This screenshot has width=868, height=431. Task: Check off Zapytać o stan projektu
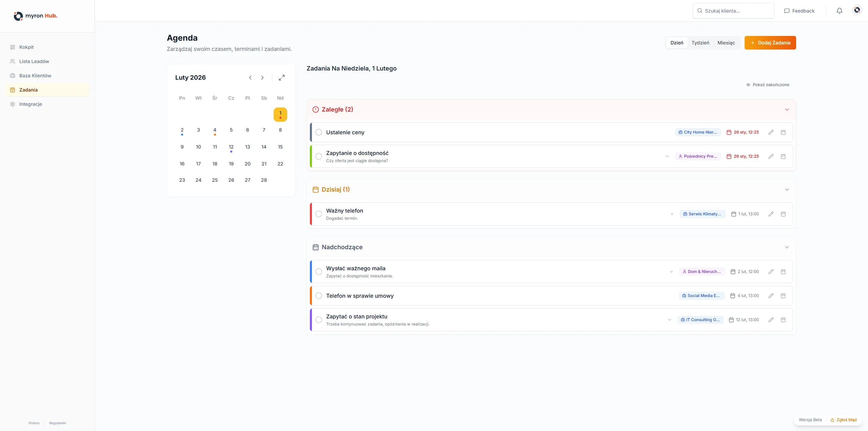[x=319, y=320]
